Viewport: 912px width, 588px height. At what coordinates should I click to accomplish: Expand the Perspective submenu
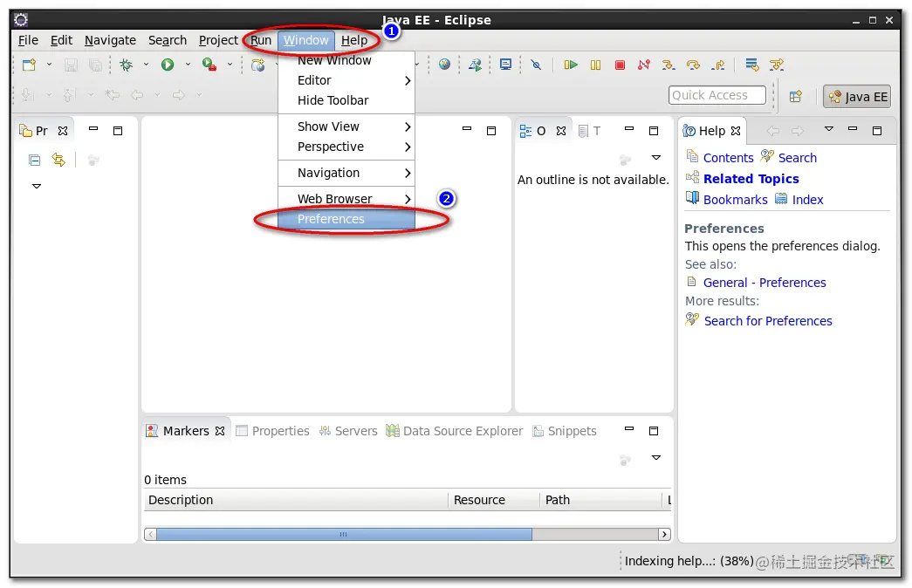346,147
